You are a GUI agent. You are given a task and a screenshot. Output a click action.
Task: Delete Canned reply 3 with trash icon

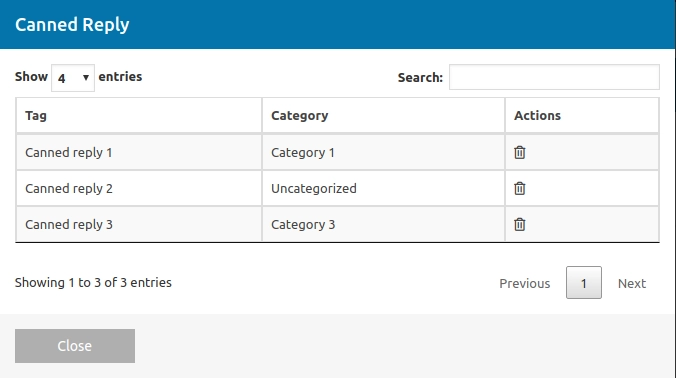pos(520,225)
